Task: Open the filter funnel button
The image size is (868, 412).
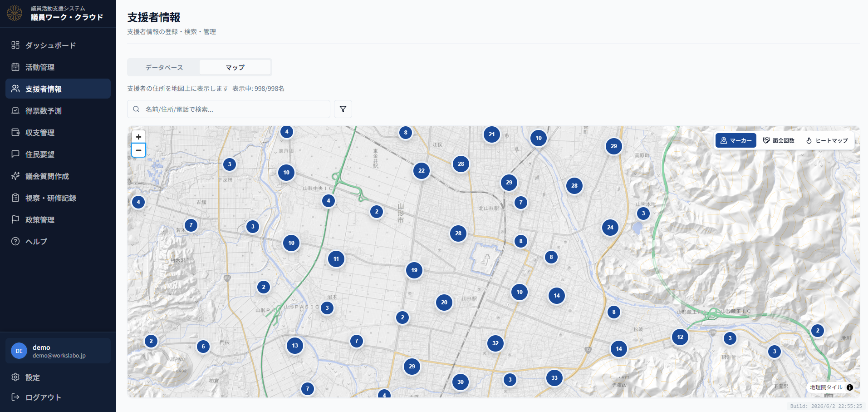Action: [343, 109]
